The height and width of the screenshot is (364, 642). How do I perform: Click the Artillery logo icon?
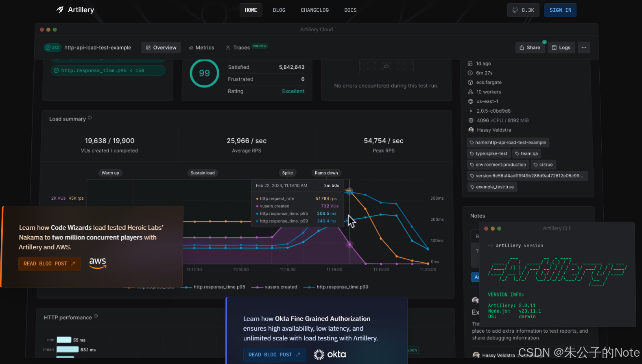60,9
